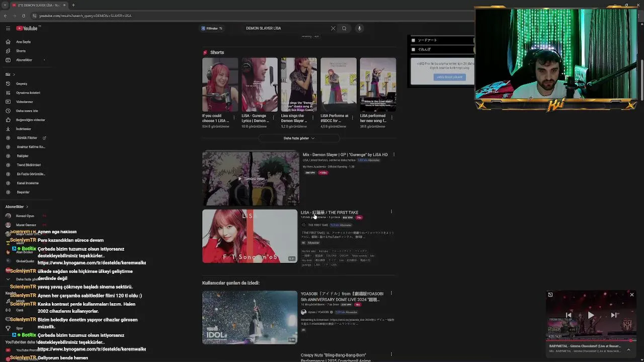
Task: Open vidIQ Başarılar
Action: pos(23,192)
